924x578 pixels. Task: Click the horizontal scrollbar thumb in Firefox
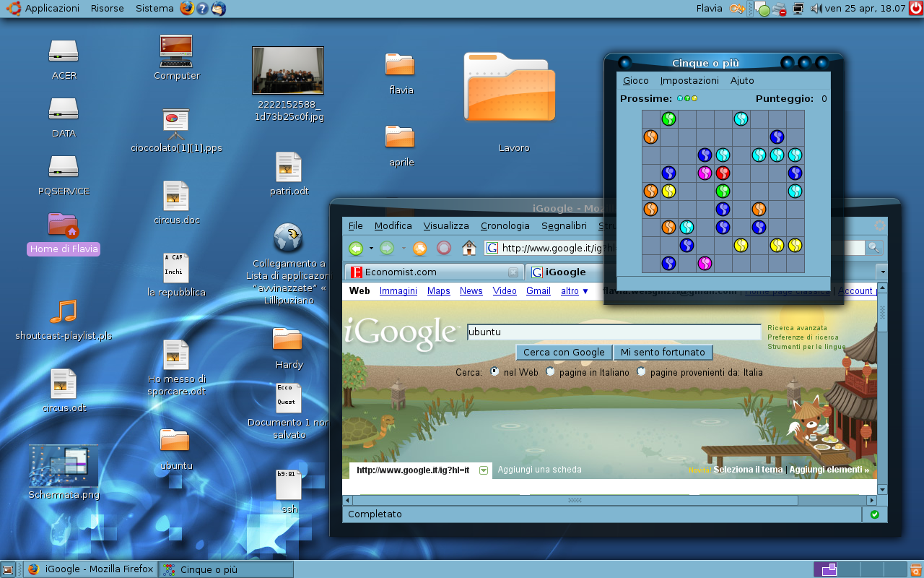(x=575, y=500)
